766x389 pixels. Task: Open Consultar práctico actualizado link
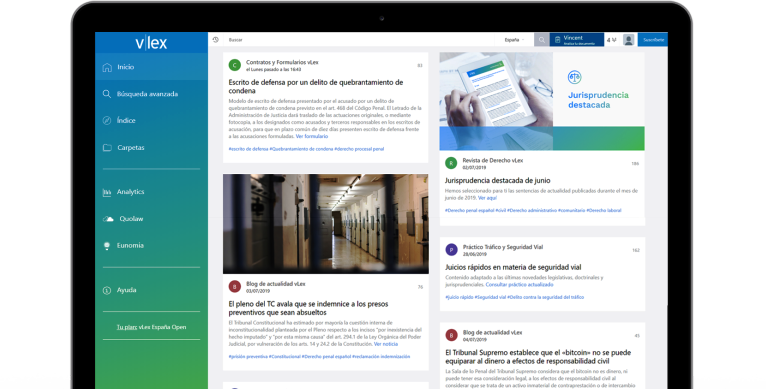click(519, 284)
